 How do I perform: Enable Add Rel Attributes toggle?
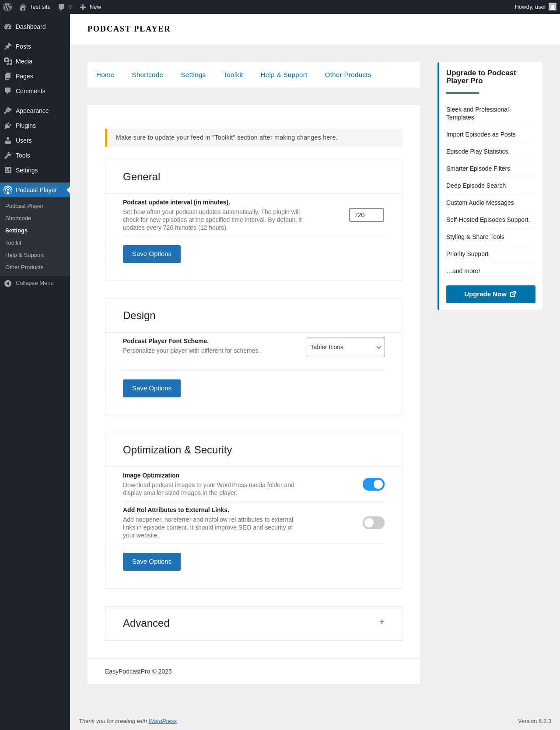pyautogui.click(x=373, y=523)
